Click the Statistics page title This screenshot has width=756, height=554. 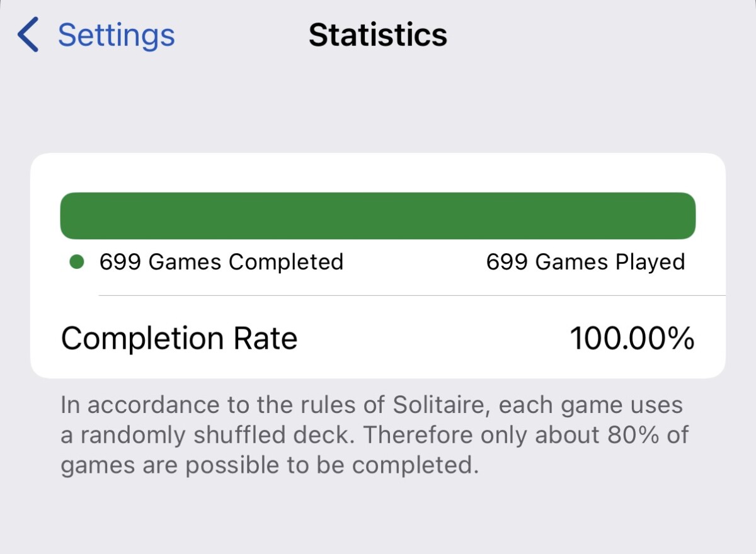click(378, 35)
